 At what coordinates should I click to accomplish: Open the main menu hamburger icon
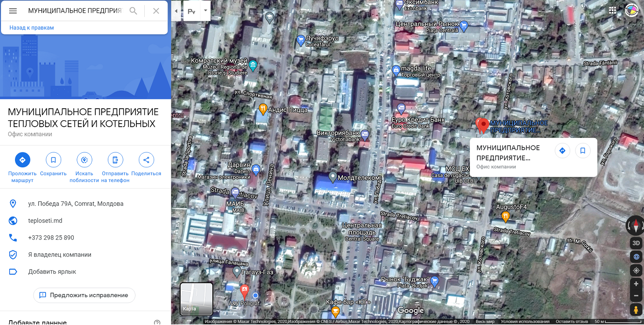coord(13,11)
